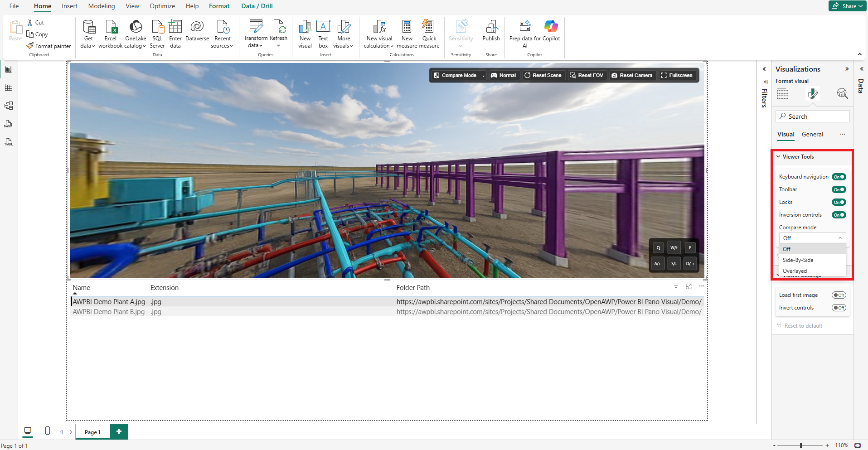
Task: Switch to mobile layout icon
Action: tap(48, 431)
